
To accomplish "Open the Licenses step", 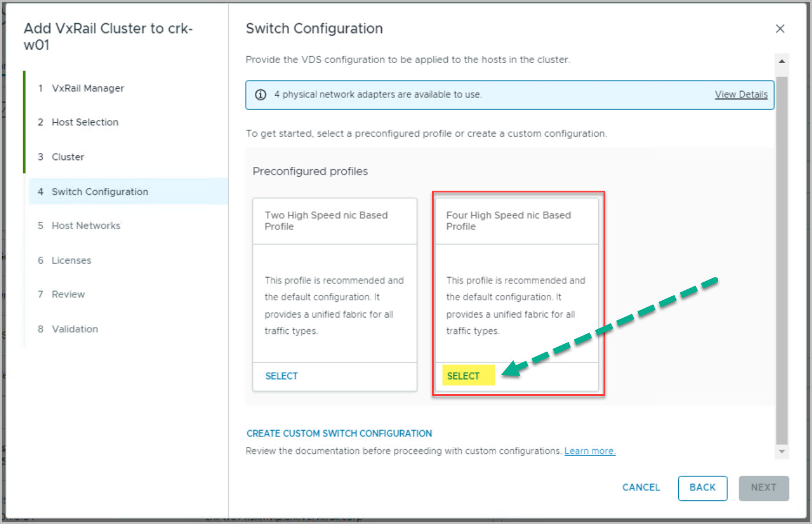I will (x=71, y=260).
